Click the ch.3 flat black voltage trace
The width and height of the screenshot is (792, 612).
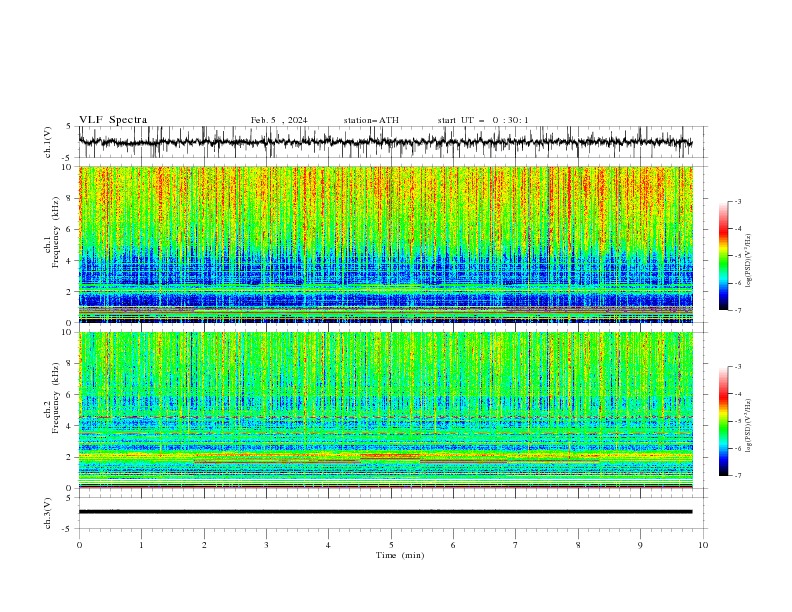[385, 512]
